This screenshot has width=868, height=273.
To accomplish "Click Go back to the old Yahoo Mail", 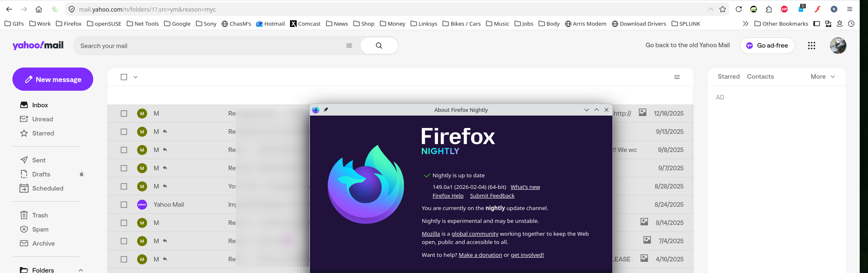I will coord(688,45).
